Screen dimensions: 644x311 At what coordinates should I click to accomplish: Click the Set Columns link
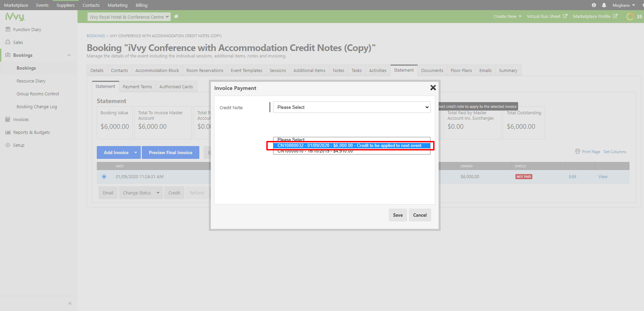click(615, 152)
